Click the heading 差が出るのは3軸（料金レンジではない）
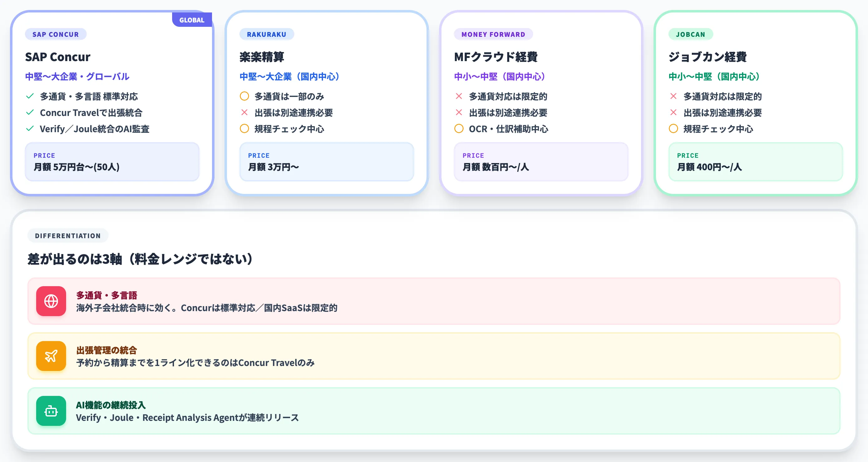The height and width of the screenshot is (462, 868). [140, 259]
